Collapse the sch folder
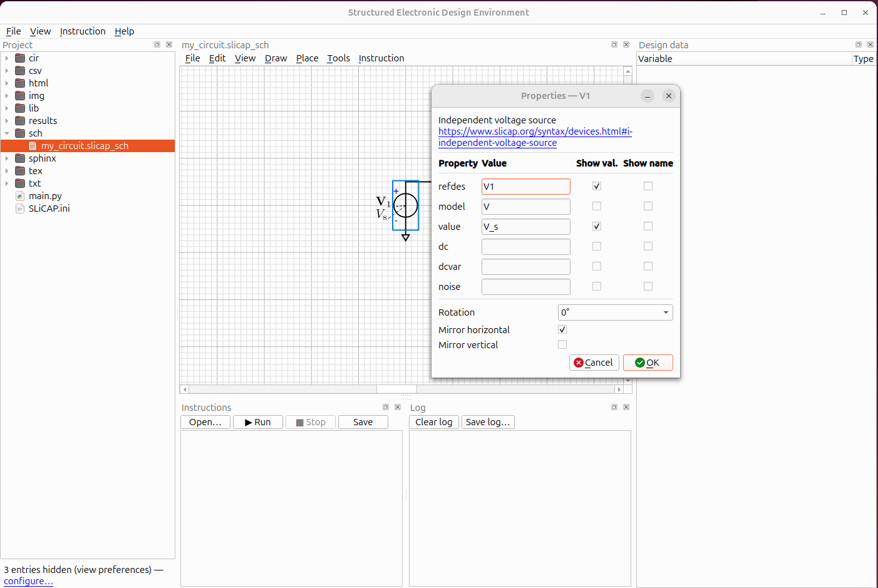Screen dimensions: 878x588 coord(7,133)
